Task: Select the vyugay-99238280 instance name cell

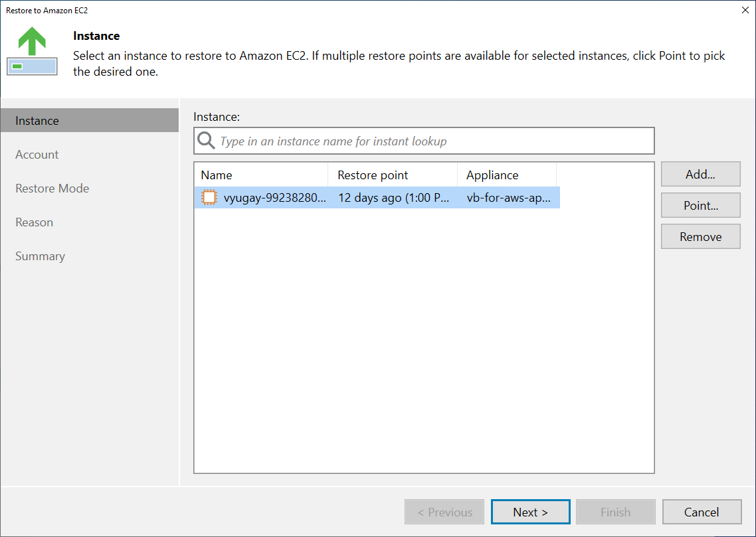Action: click(274, 197)
